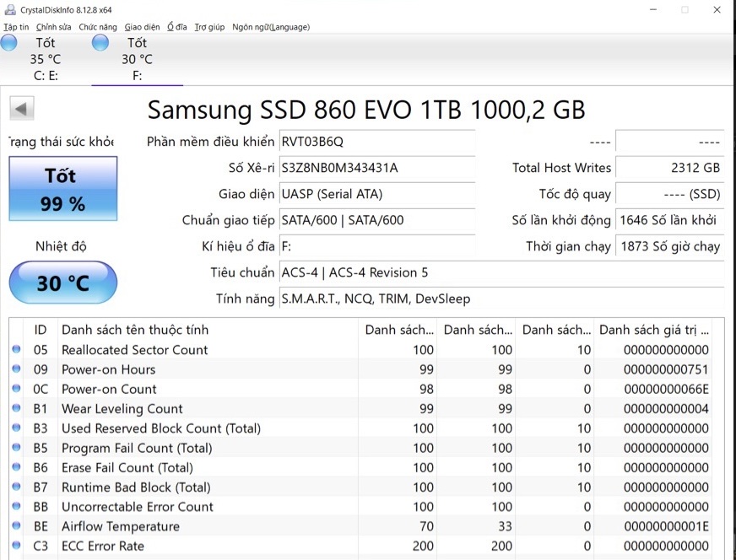736x560 pixels.
Task: Click the serial number field S3Z8NB0M343431A
Action: pos(377,168)
